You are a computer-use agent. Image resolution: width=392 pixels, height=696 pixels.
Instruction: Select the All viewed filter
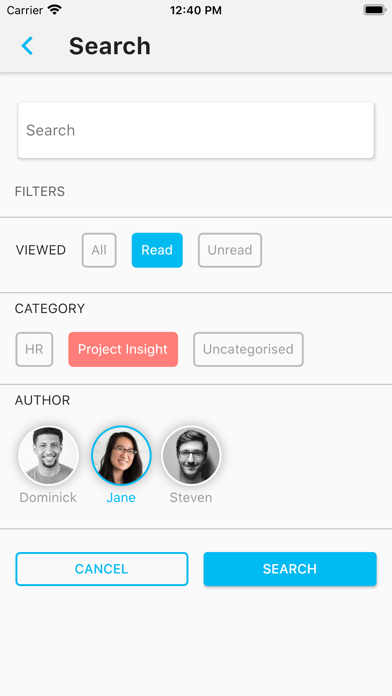point(99,250)
